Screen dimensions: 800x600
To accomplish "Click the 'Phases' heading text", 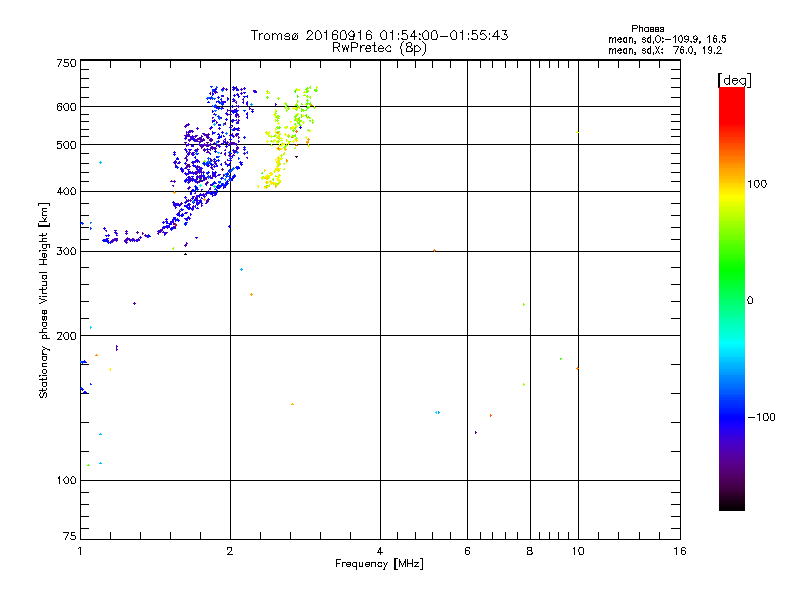I will coord(647,29).
